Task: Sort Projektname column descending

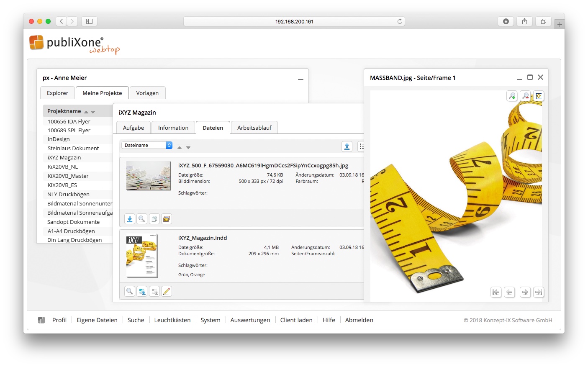Action: point(93,112)
